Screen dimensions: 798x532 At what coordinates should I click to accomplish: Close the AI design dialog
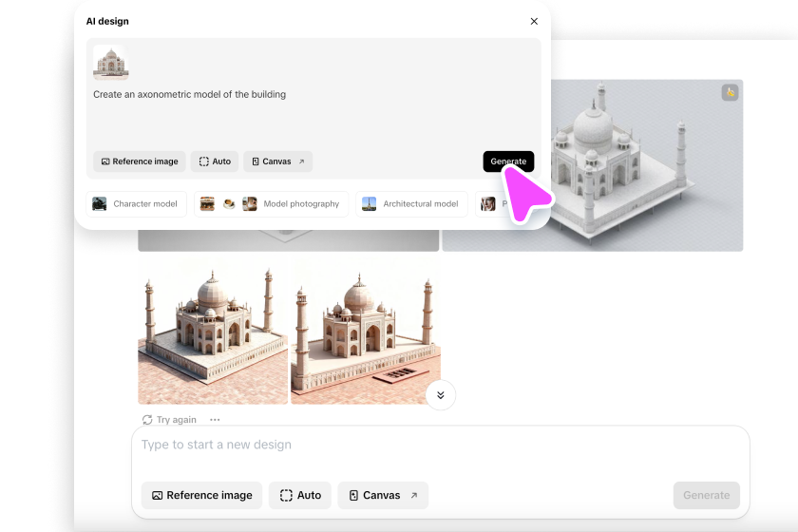point(533,21)
